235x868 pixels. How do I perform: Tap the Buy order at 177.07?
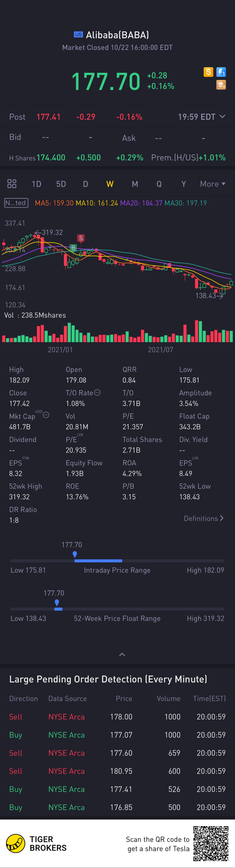117,735
